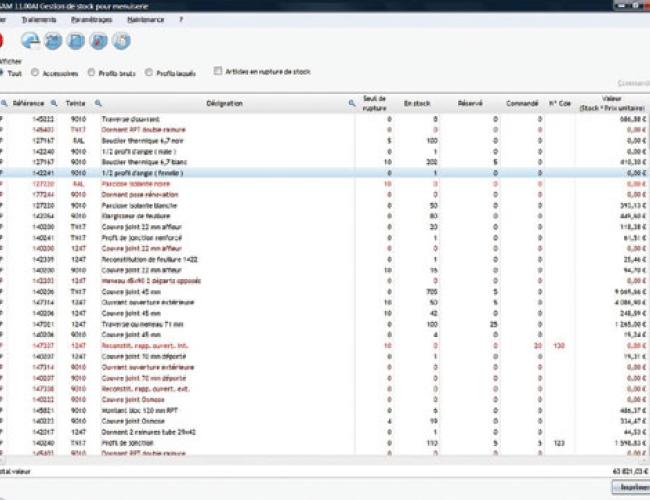650x500 pixels.
Task: Select the Meneau 48x90 2 départs opposés row
Action: coord(323,281)
